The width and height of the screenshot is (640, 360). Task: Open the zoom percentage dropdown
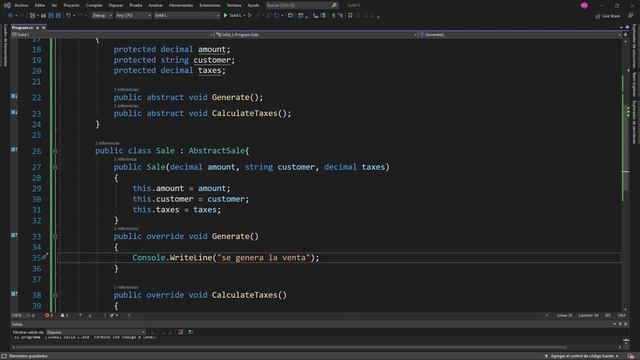20,316
